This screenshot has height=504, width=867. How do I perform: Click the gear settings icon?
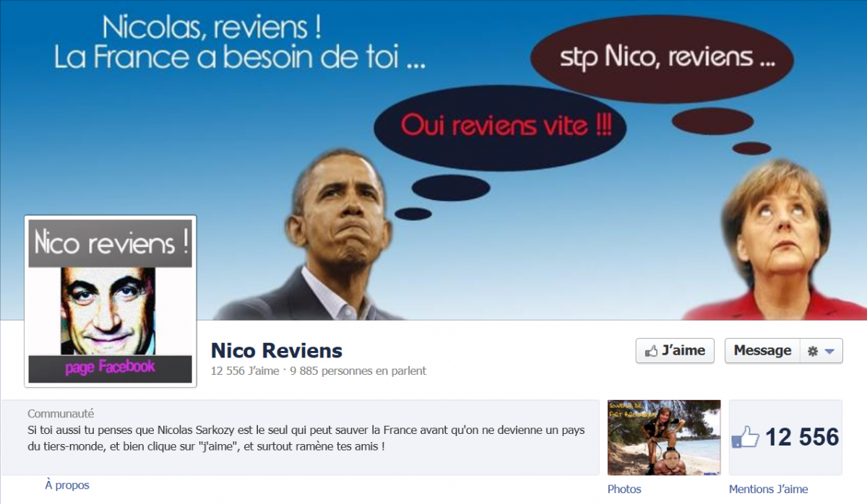coord(813,351)
